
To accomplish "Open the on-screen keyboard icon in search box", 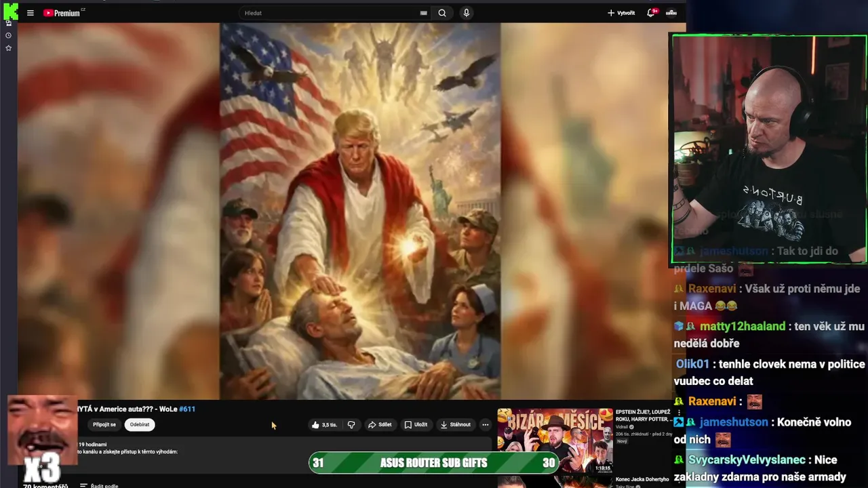I will click(x=423, y=13).
